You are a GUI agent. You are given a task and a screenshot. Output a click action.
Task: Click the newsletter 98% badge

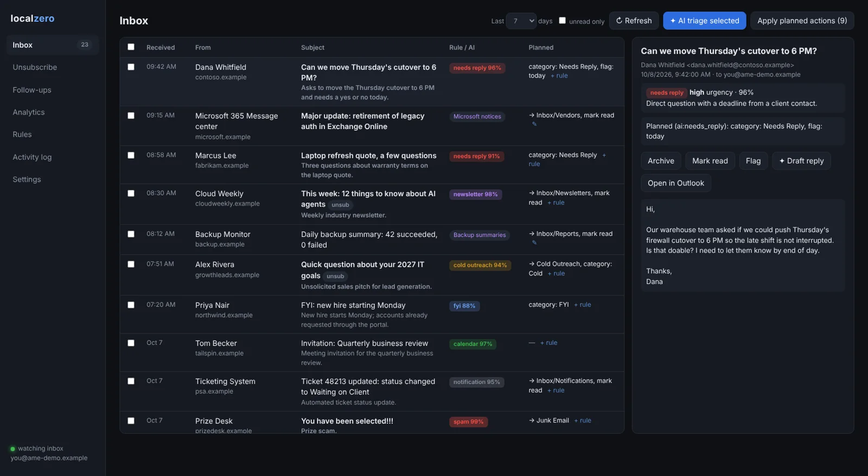(475, 195)
